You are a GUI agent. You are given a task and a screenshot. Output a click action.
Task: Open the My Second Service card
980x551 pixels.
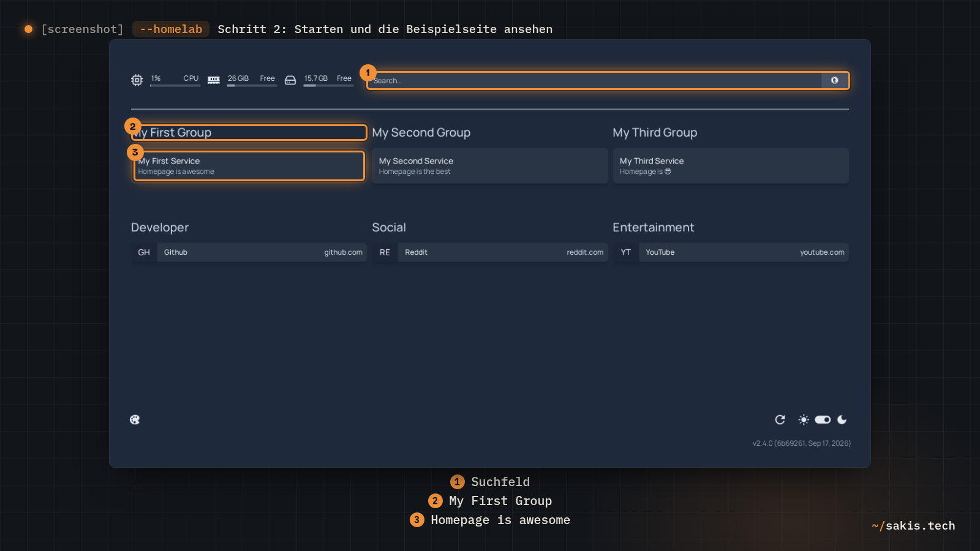pos(489,166)
